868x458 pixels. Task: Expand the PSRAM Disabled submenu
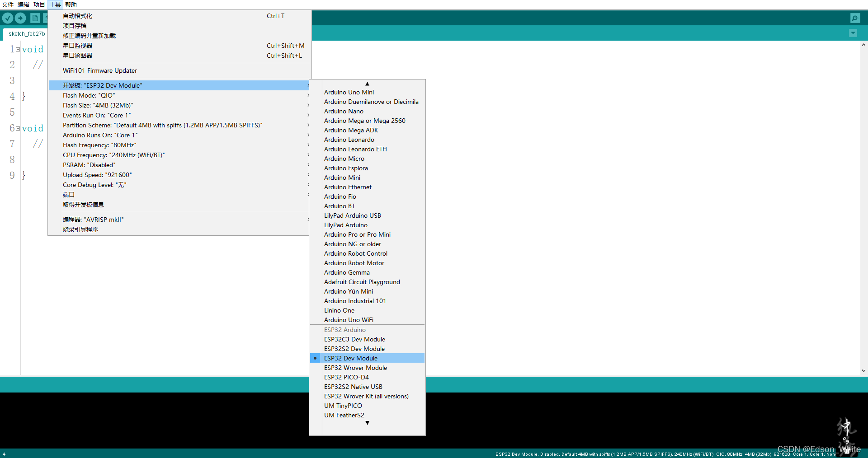click(x=179, y=165)
